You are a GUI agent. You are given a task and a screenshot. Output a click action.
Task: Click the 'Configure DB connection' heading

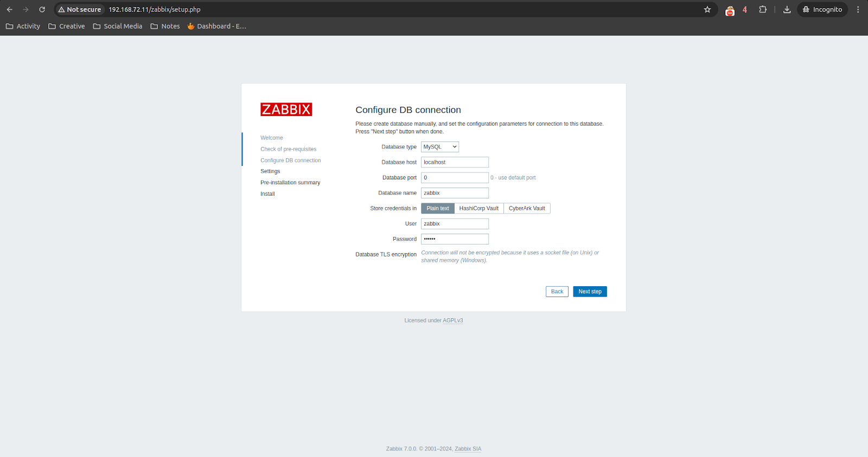tap(408, 110)
